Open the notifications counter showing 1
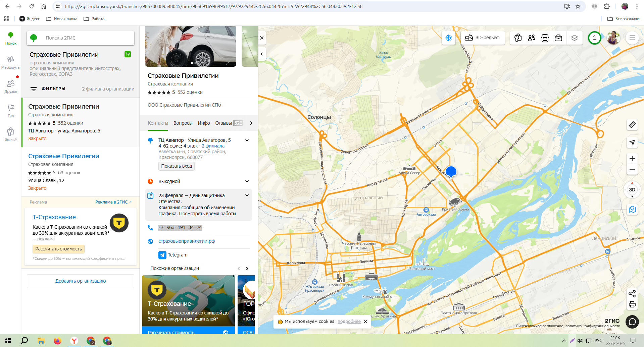644x347 pixels. coord(595,38)
